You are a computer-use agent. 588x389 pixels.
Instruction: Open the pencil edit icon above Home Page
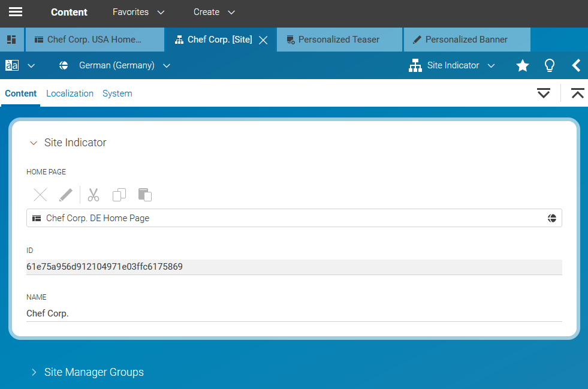coord(66,194)
